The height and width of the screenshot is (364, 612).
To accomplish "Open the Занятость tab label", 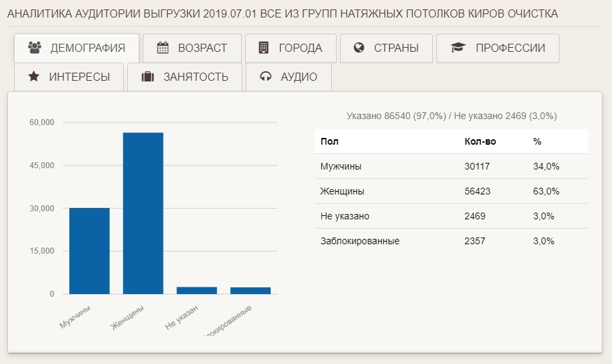I will (195, 77).
